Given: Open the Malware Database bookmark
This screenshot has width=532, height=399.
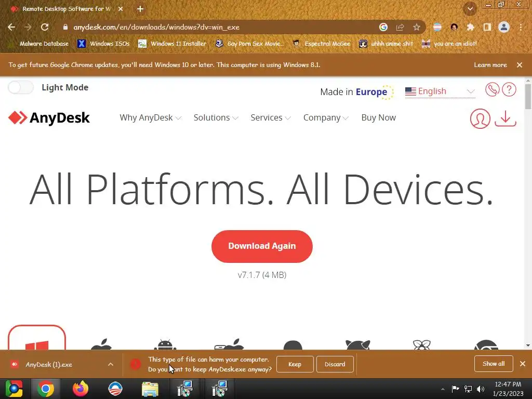Looking at the screenshot, I should click(39, 44).
